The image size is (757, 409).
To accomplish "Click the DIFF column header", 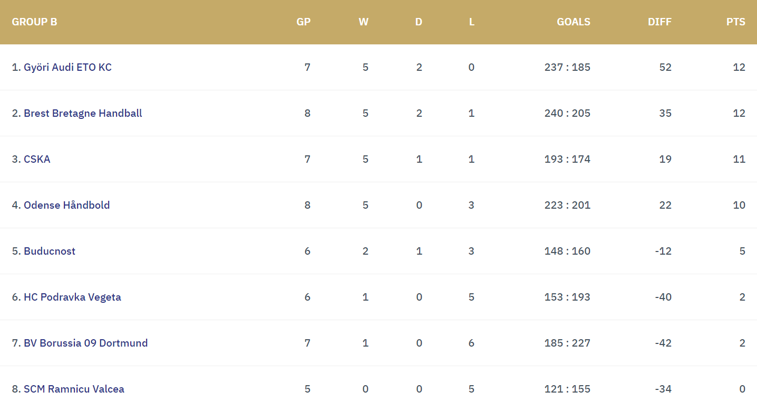I will click(659, 21).
